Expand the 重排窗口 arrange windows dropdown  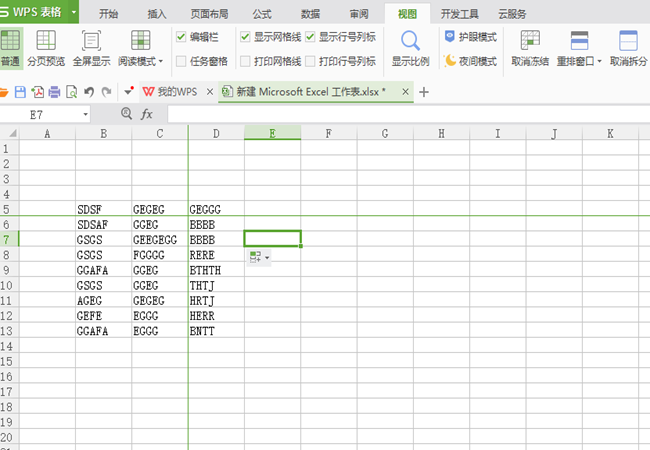point(599,61)
